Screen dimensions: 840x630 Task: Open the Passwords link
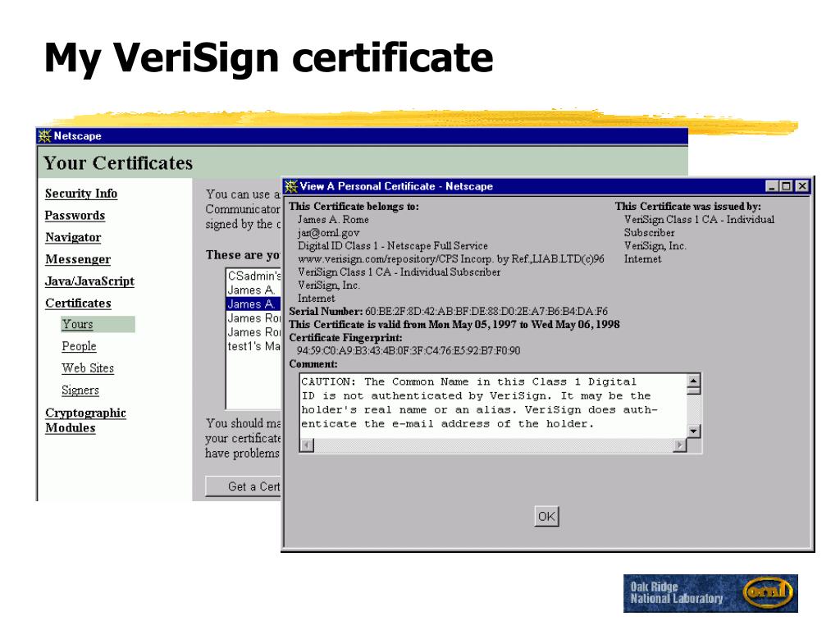click(x=75, y=216)
